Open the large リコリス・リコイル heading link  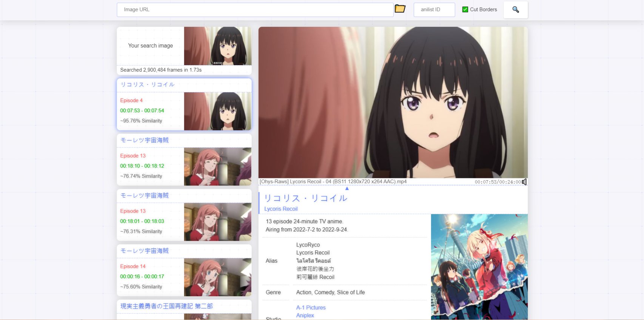(305, 198)
